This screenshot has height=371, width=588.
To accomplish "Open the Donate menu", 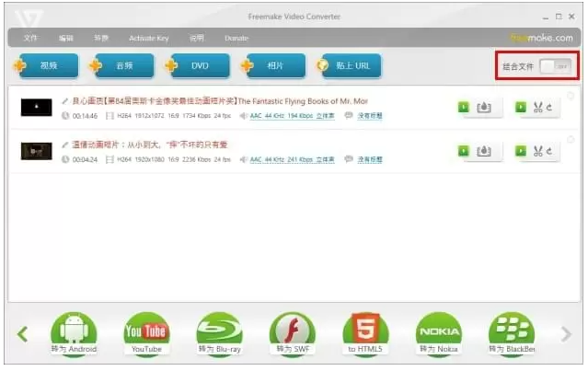I will point(236,39).
